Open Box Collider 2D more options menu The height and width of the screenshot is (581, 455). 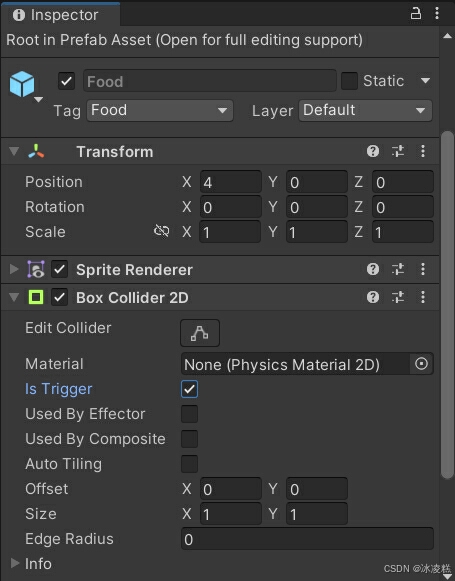click(423, 297)
